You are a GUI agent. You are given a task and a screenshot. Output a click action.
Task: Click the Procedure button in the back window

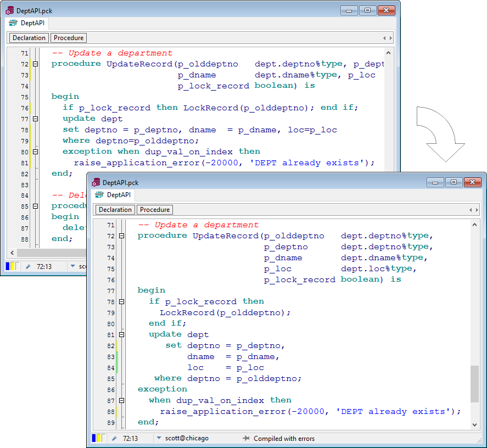coord(69,38)
